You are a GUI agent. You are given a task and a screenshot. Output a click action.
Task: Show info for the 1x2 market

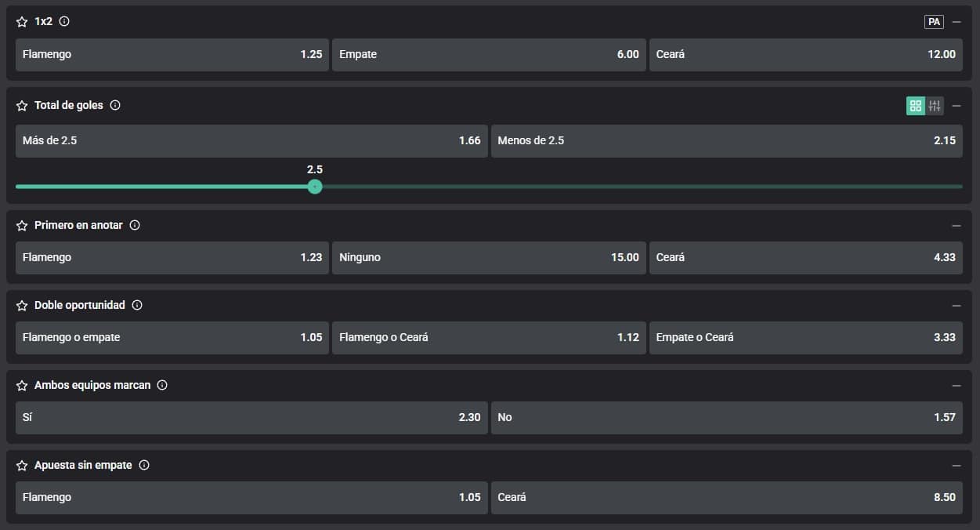(x=64, y=22)
